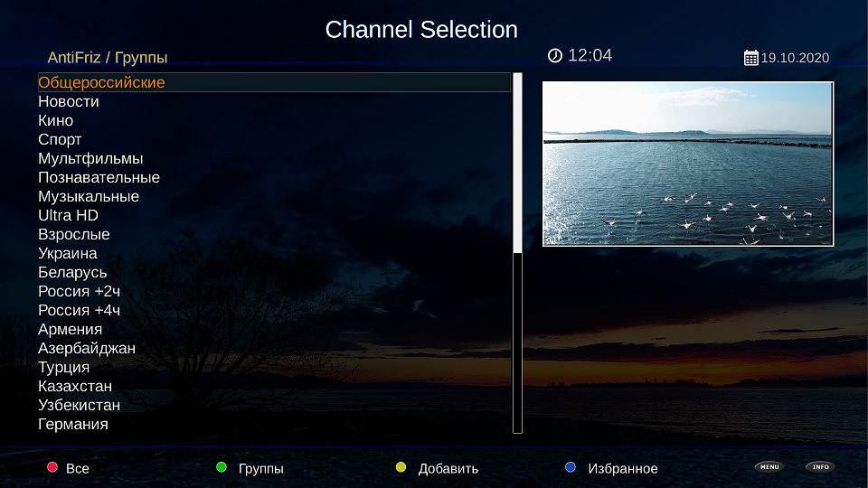Click the INFO button icon
This screenshot has width=868, height=488.
pos(820,467)
